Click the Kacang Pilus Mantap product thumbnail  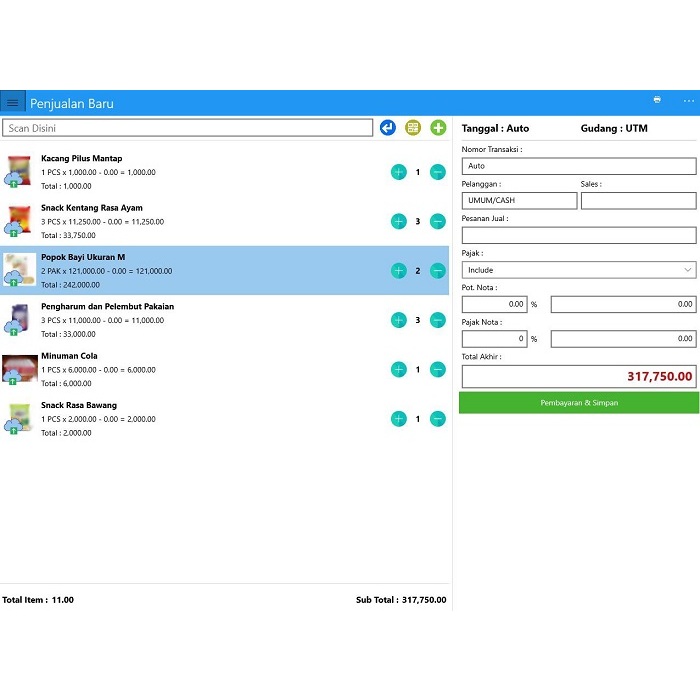[19, 171]
